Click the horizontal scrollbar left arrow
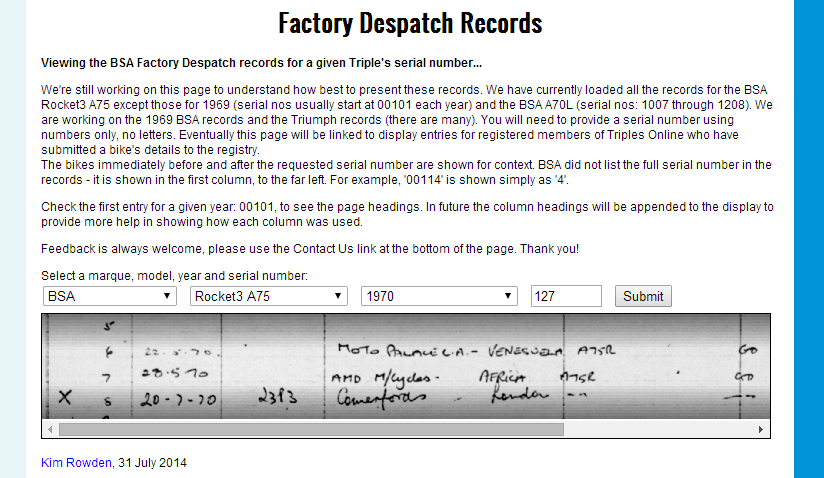 click(50, 429)
